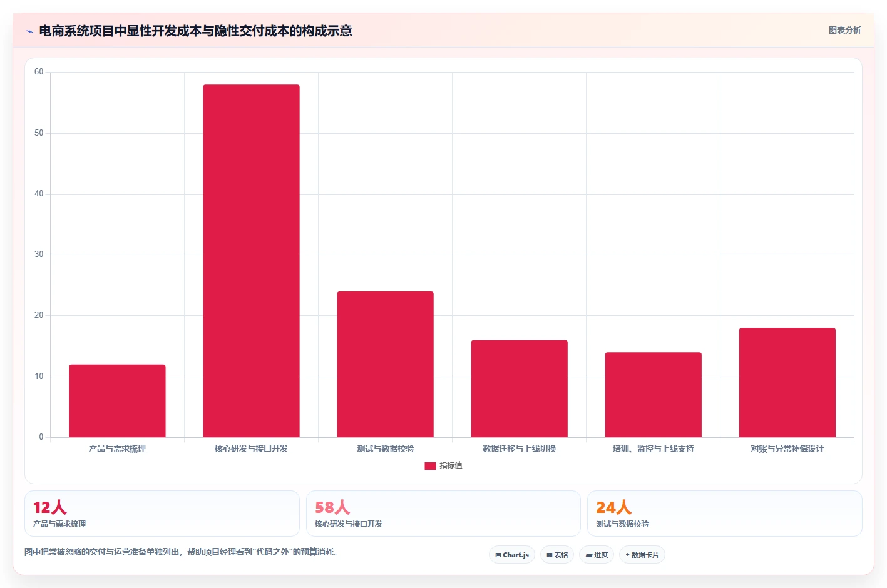
Task: Click the lightning icon beside the chart title
Action: 29,31
